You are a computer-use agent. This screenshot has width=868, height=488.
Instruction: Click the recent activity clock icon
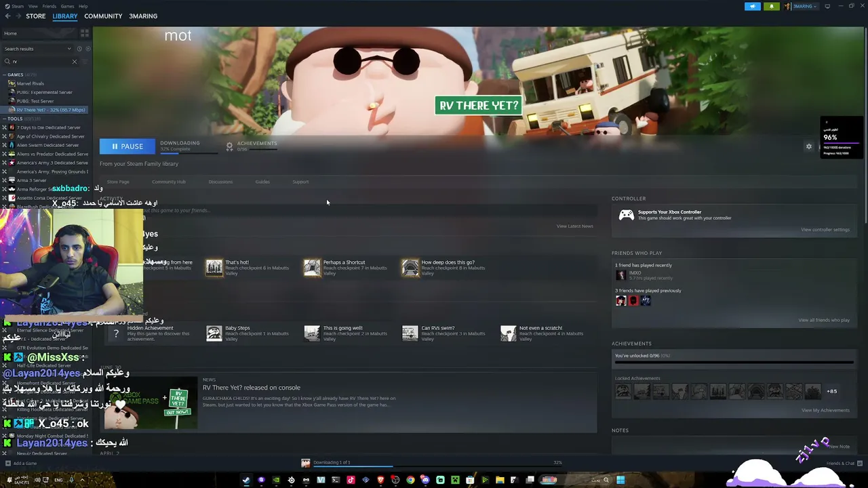point(79,49)
